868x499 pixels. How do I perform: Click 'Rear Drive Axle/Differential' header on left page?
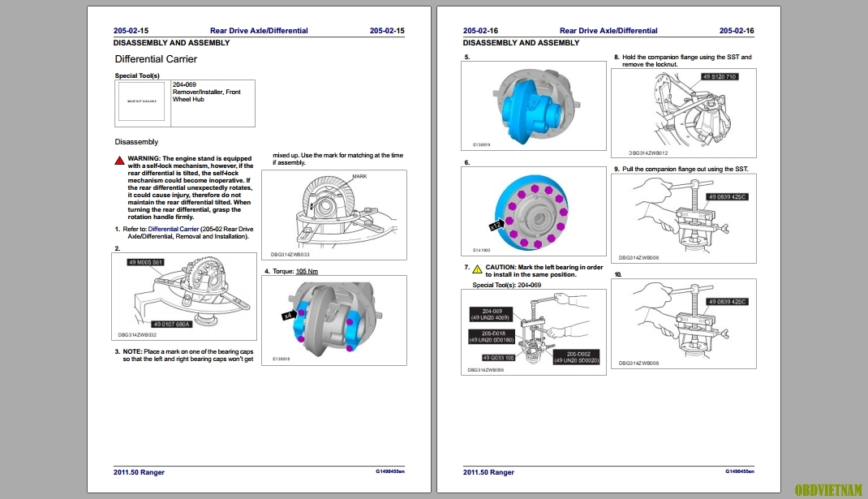coord(259,31)
